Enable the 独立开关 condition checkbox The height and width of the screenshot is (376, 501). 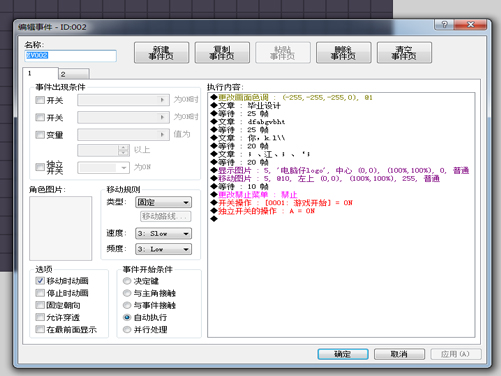click(40, 167)
